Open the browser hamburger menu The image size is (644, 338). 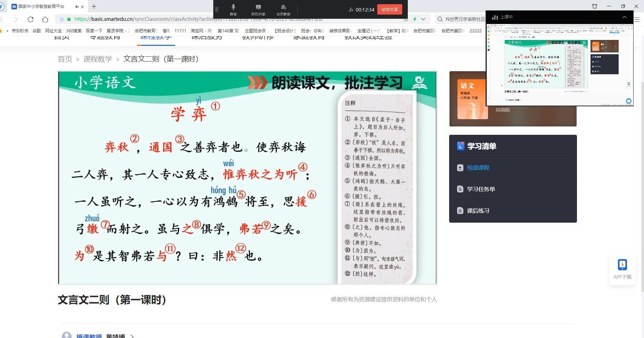click(x=637, y=19)
